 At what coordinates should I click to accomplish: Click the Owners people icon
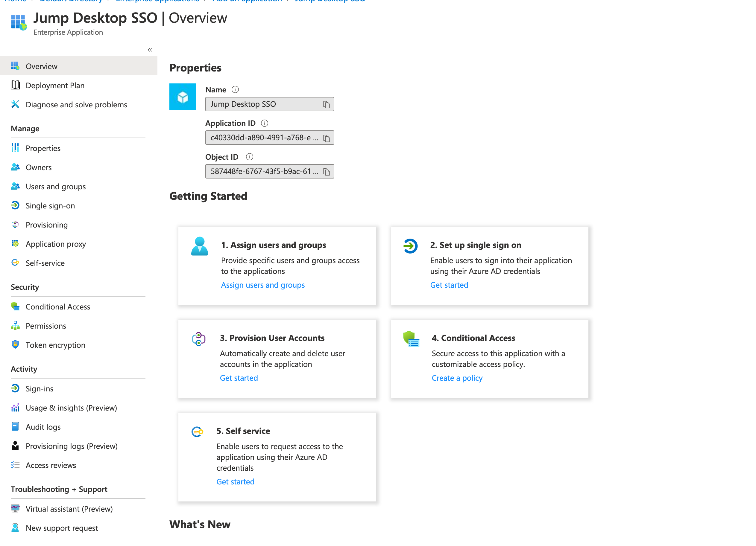15,167
